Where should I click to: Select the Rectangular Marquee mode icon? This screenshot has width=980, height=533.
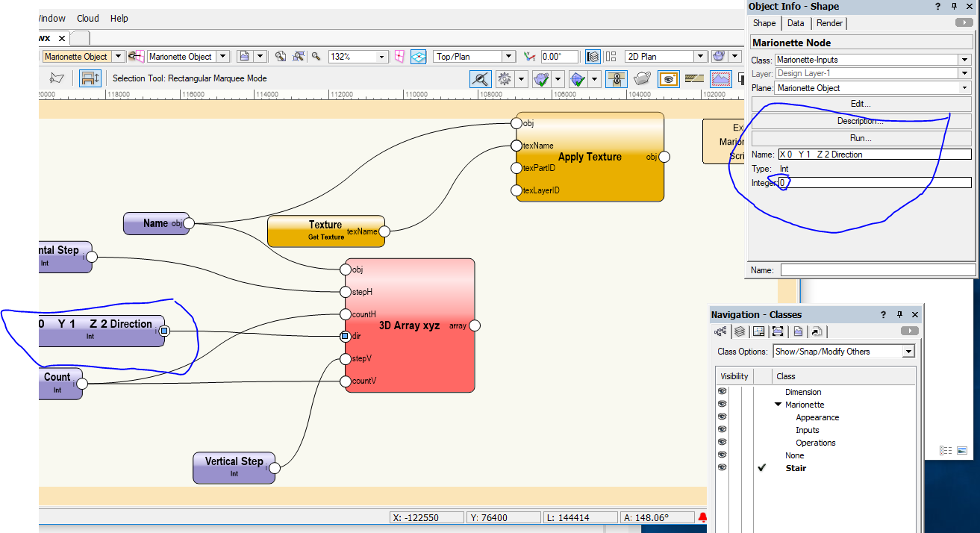(x=90, y=78)
